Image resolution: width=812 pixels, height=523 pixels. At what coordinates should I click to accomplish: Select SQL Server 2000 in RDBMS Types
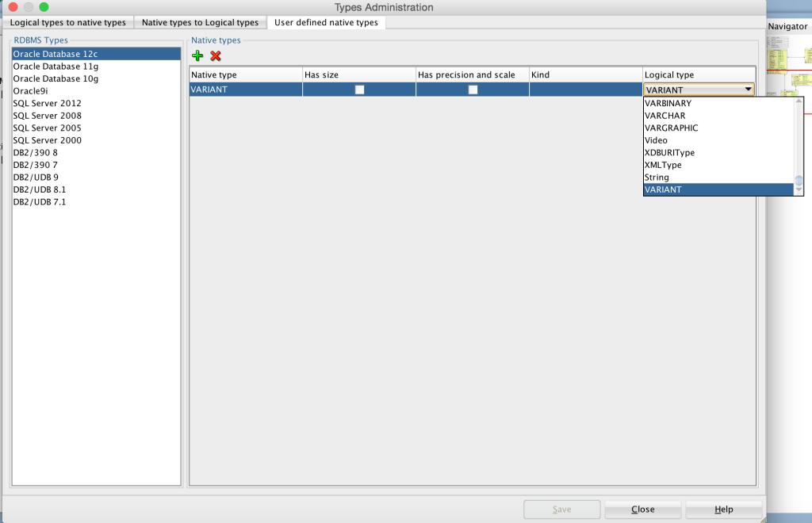(96, 140)
